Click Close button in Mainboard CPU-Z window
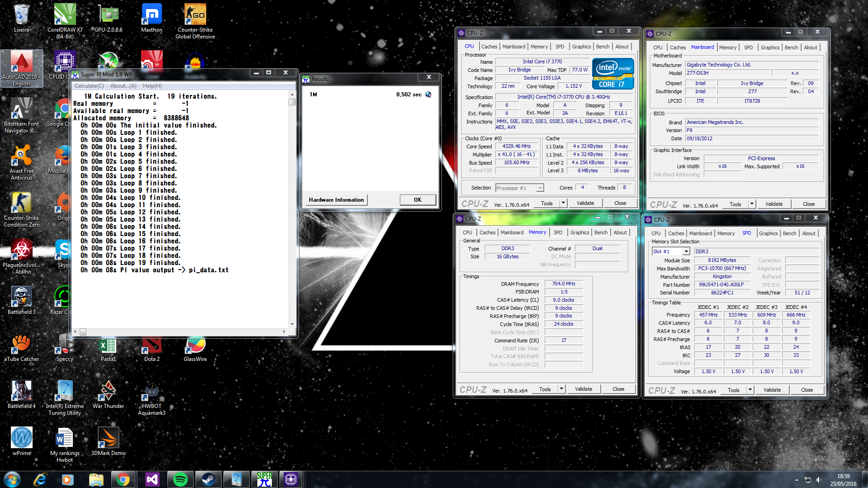 [x=809, y=204]
